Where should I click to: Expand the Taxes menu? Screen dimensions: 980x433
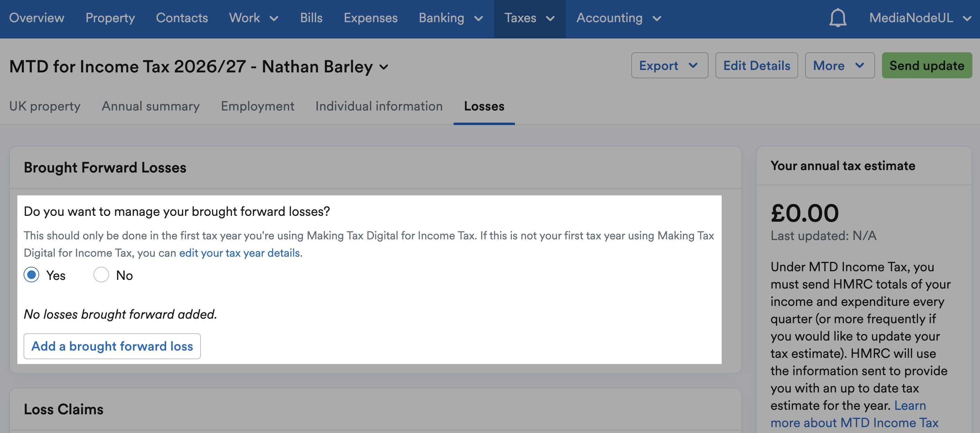[x=529, y=18]
